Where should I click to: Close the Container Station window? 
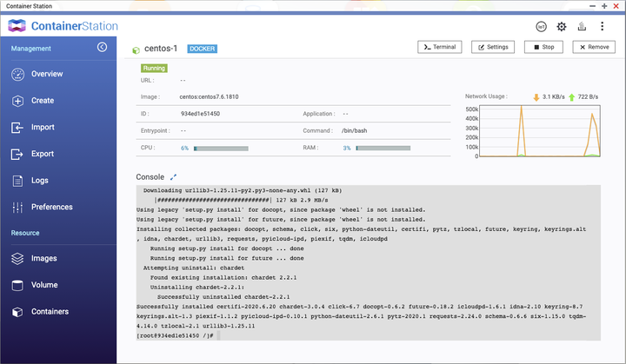click(616, 6)
